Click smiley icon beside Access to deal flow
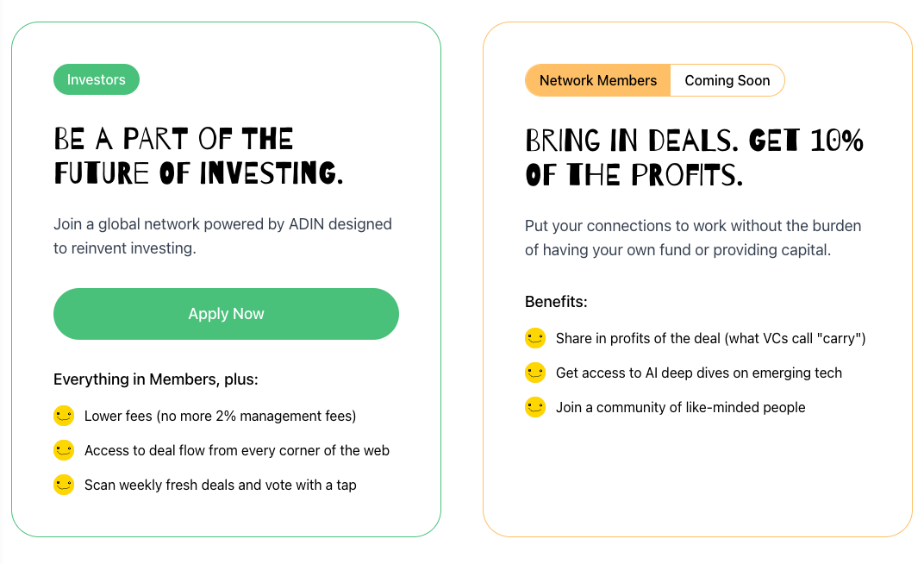 tap(64, 450)
